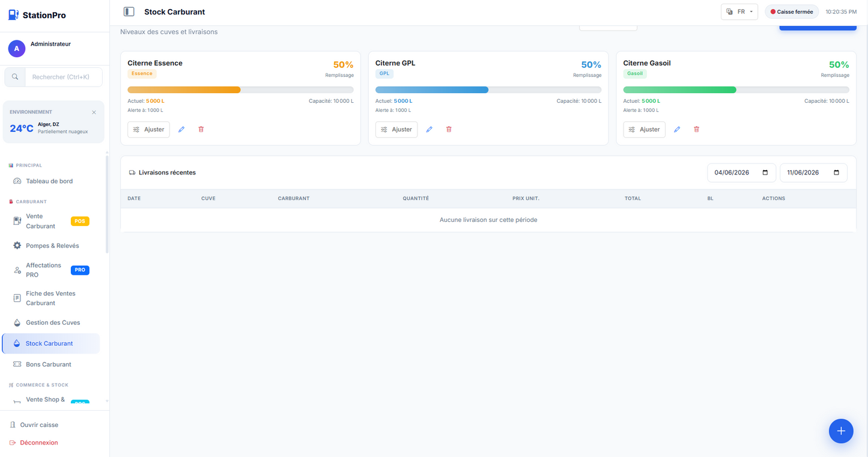The width and height of the screenshot is (868, 457).
Task: Click the 11/06/2026 end date field
Action: (x=813, y=173)
